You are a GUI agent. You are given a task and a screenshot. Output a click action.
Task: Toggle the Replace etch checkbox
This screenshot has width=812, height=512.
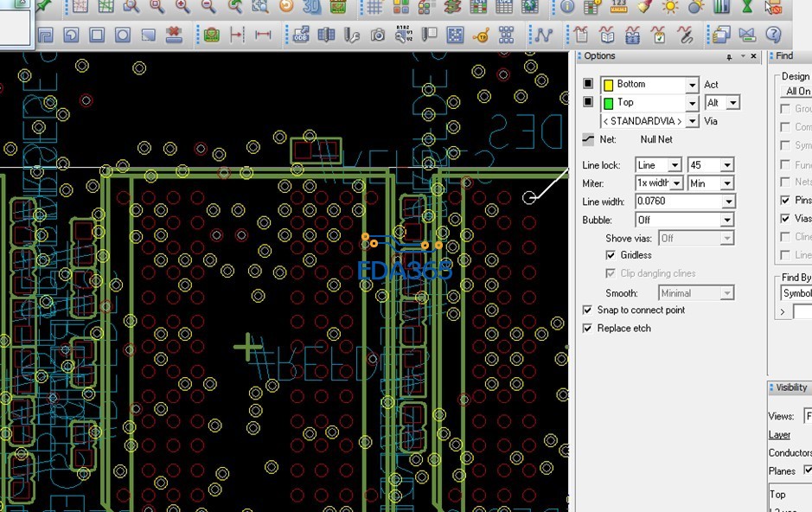click(588, 329)
